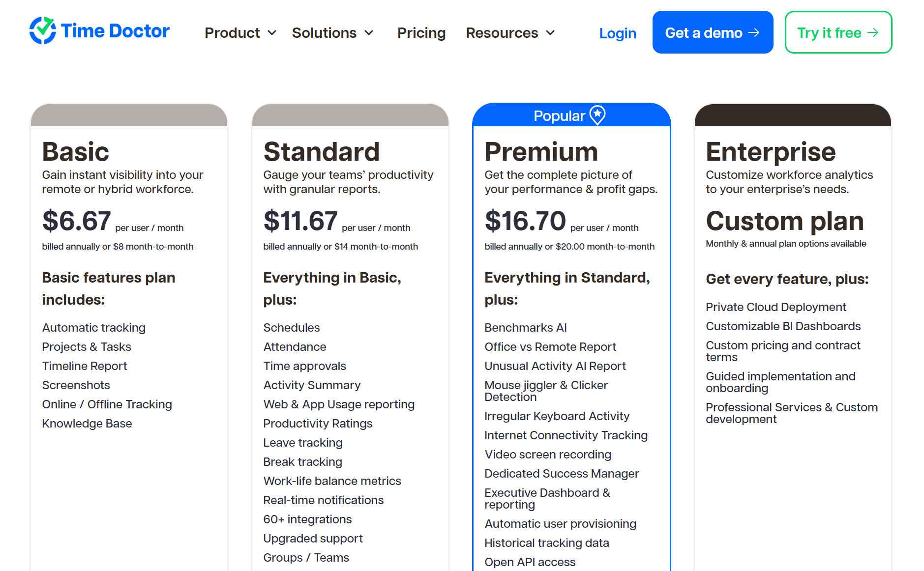Click the arrow icon inside Try it free button
This screenshot has height=571, width=924.
pos(874,32)
